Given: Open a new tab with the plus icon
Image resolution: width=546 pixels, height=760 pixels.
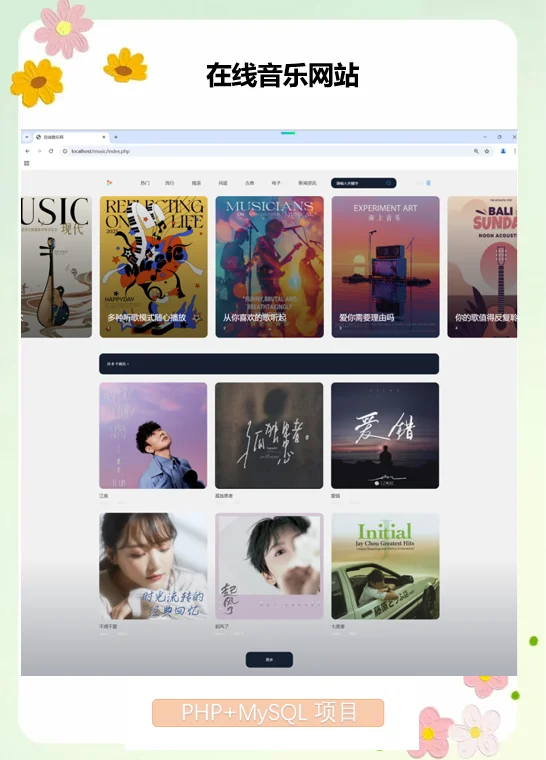Looking at the screenshot, I should (x=116, y=137).
